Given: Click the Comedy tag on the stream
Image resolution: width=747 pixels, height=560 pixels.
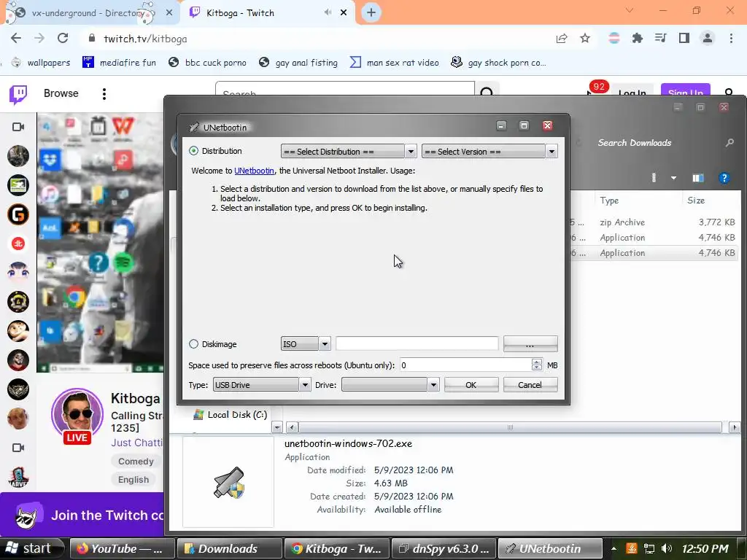Looking at the screenshot, I should point(136,462).
